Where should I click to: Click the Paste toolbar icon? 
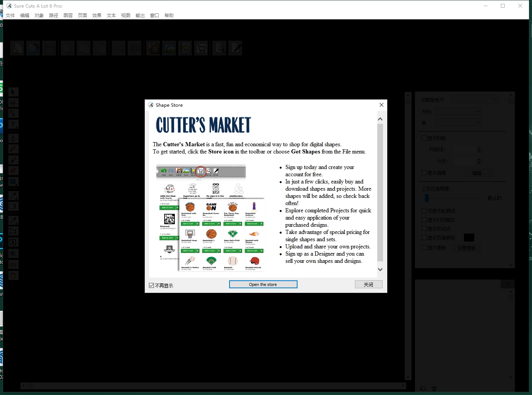[100, 48]
